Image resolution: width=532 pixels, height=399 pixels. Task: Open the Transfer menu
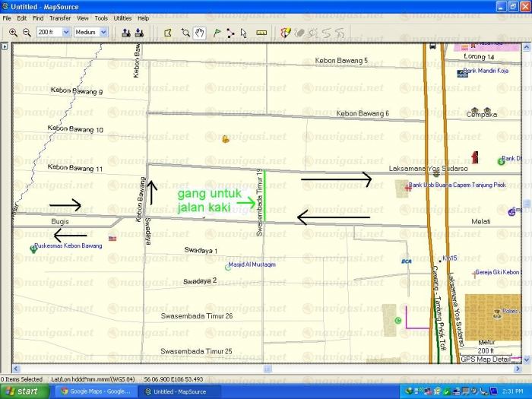point(60,17)
